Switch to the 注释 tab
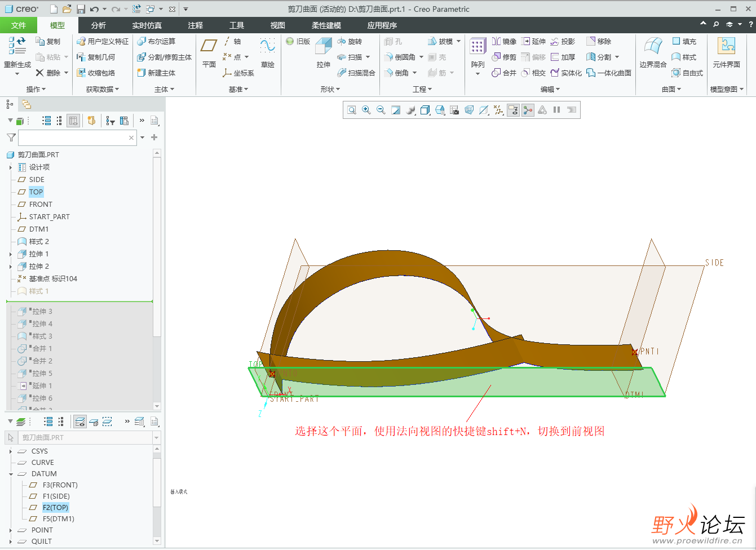756x550 pixels. 196,25
